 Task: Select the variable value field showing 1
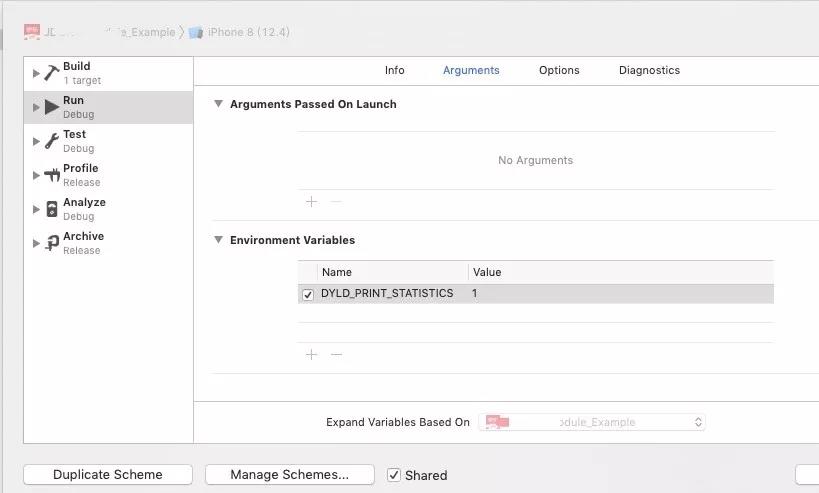click(x=620, y=294)
